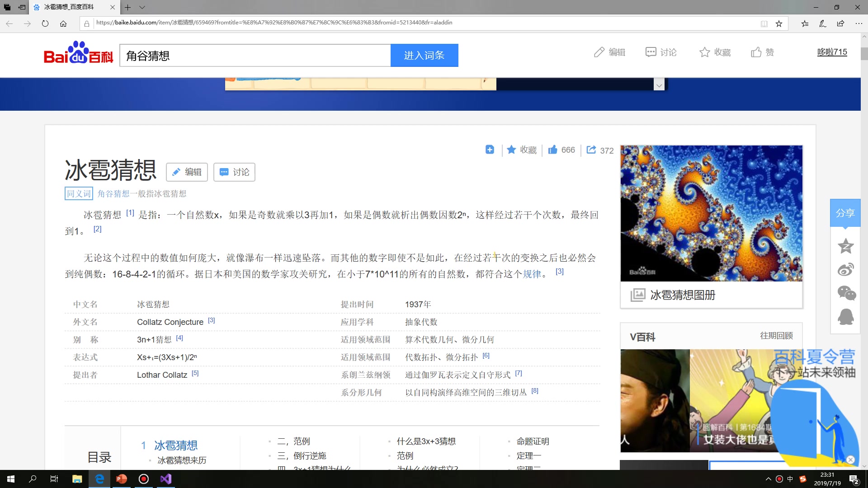Jump to 二，范例 section
Image resolution: width=868 pixels, height=488 pixels.
click(x=293, y=441)
